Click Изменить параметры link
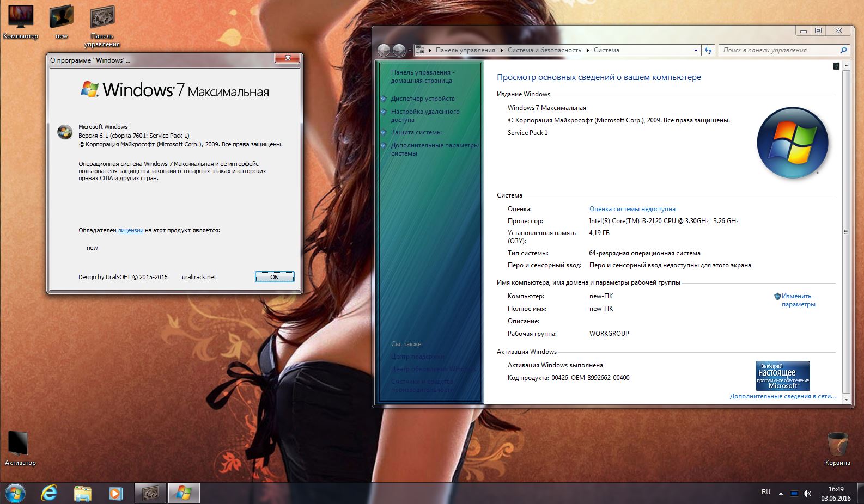The height and width of the screenshot is (504, 864). click(x=798, y=300)
